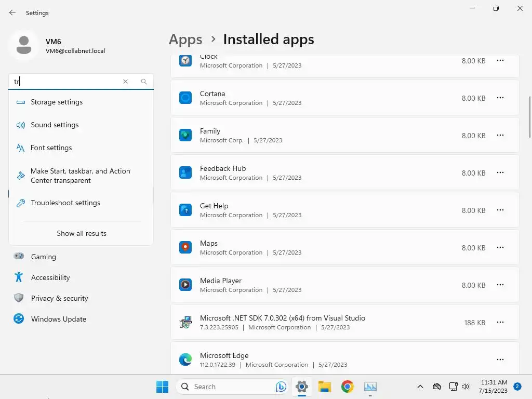Open Bing chat icon in taskbar search
Image resolution: width=532 pixels, height=399 pixels.
(x=281, y=387)
